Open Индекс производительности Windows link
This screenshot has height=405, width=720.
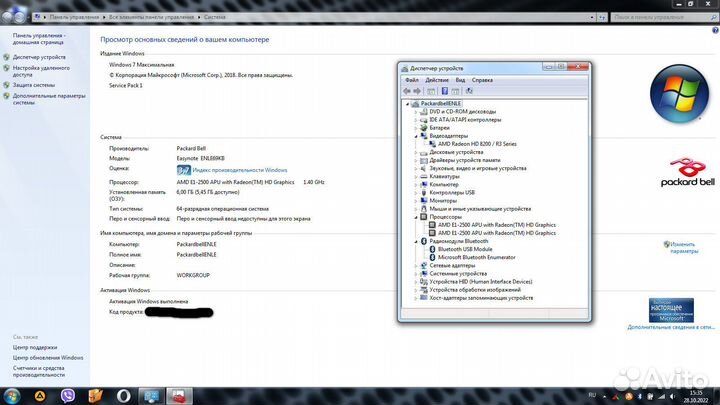(x=240, y=170)
